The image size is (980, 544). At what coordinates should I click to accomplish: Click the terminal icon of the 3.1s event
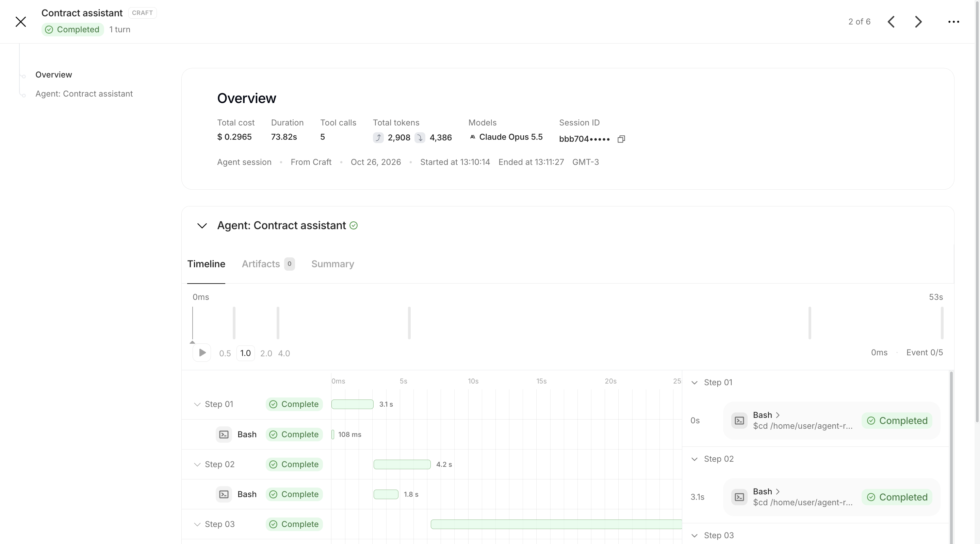(x=739, y=497)
